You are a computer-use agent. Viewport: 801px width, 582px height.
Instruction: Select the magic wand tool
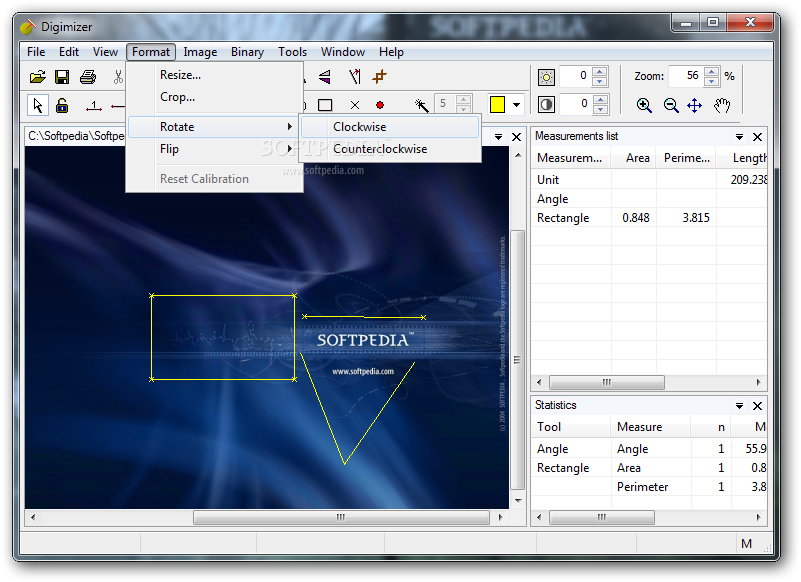[421, 105]
